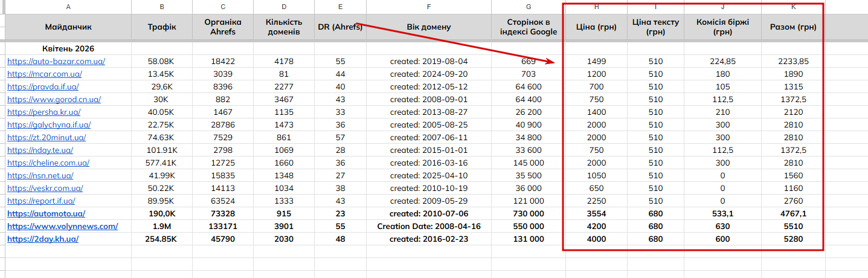Select total cell 1890
868x278 pixels.
(793, 74)
